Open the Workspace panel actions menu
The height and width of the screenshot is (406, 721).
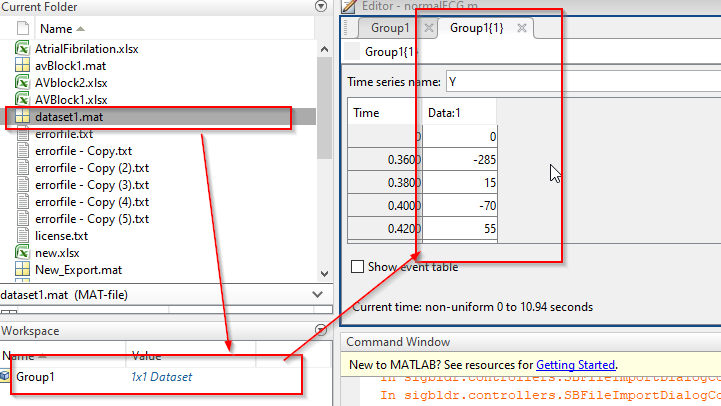320,330
